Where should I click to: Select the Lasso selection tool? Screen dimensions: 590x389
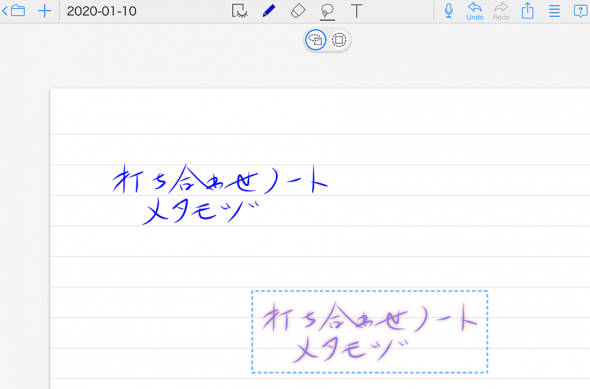click(x=327, y=11)
